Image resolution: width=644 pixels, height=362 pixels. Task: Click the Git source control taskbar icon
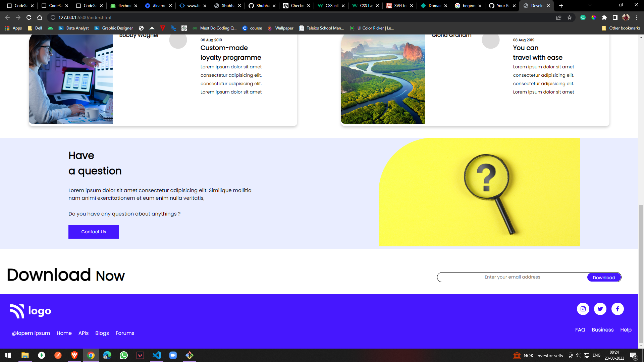pos(190,355)
